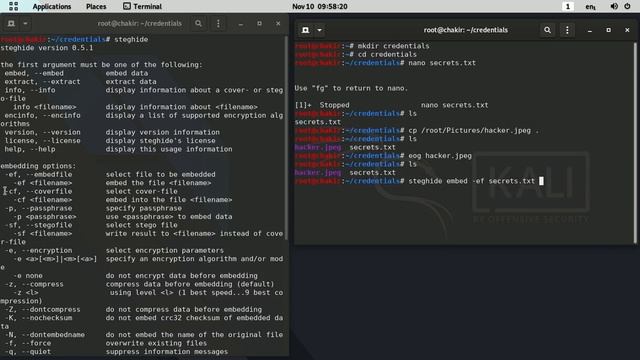Click the 'Use "fg" to return to nano.' line
Screen dimensions: 640x360
pyautogui.click(x=351, y=88)
